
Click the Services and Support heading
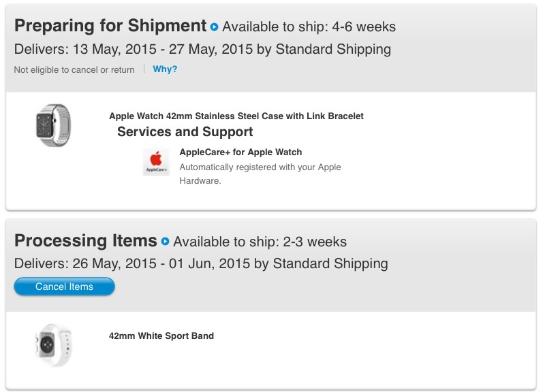[185, 132]
